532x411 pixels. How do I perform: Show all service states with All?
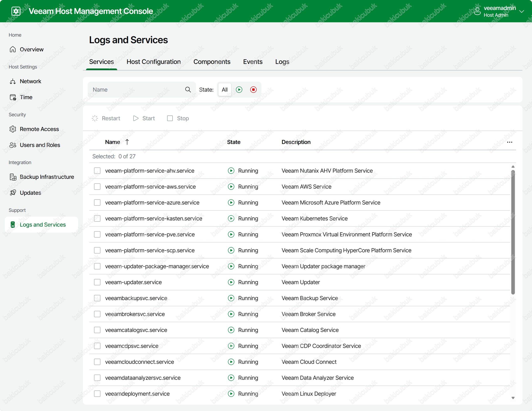224,90
